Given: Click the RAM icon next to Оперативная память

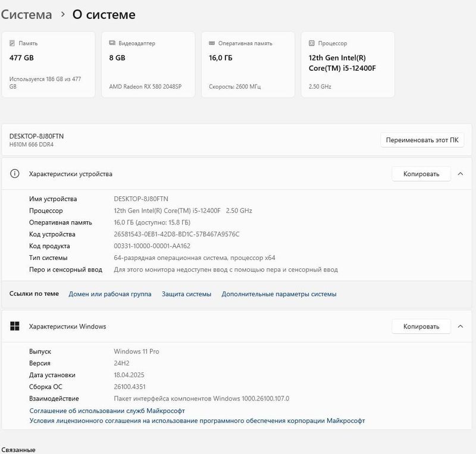Looking at the screenshot, I should tap(212, 43).
